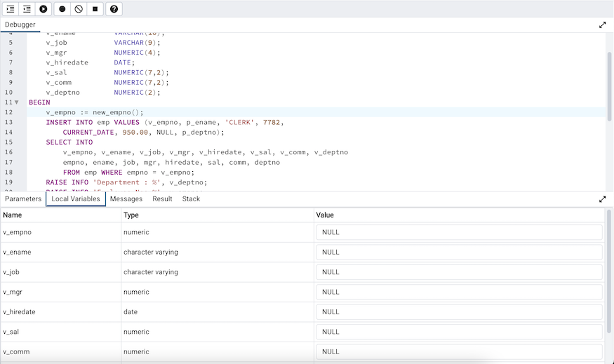
Task: Stop the debugging session
Action: pos(95,9)
